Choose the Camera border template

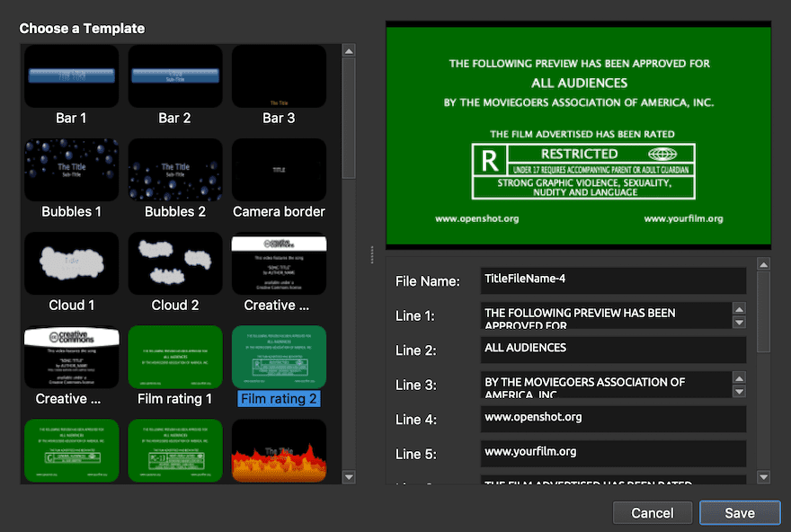pos(279,170)
